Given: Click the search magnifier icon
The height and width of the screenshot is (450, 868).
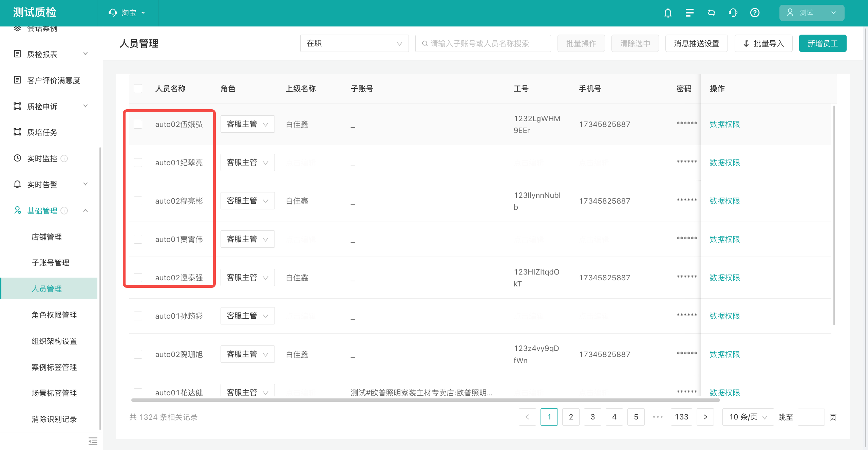Looking at the screenshot, I should [425, 43].
